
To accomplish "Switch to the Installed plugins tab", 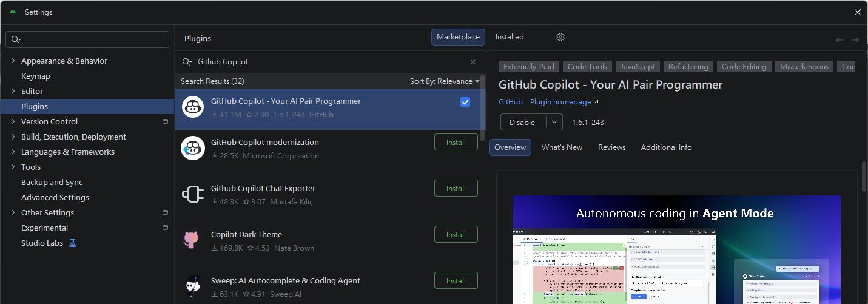I will [509, 37].
